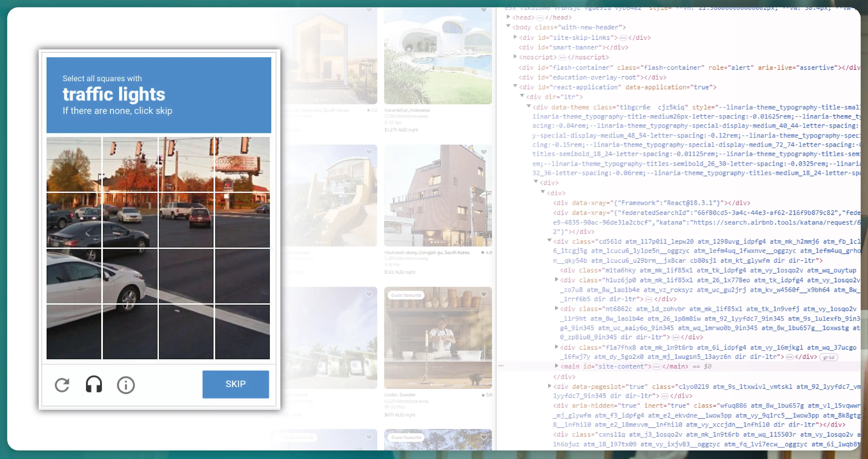Save the Heukseok-dong listing with heart icon
Screen dimensions: 868x459
click(483, 152)
